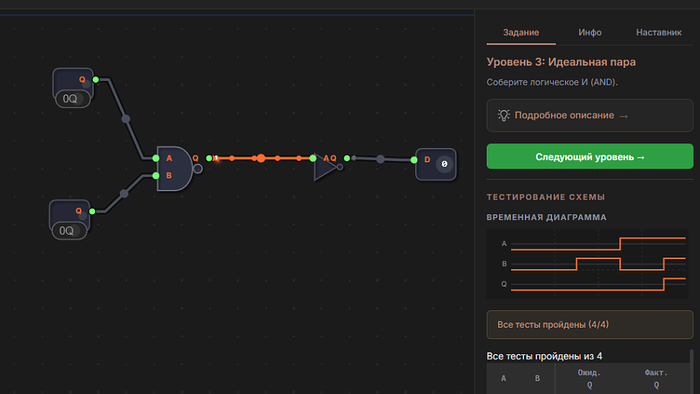Open the Наставник tab
700x394 pixels.
(x=658, y=33)
